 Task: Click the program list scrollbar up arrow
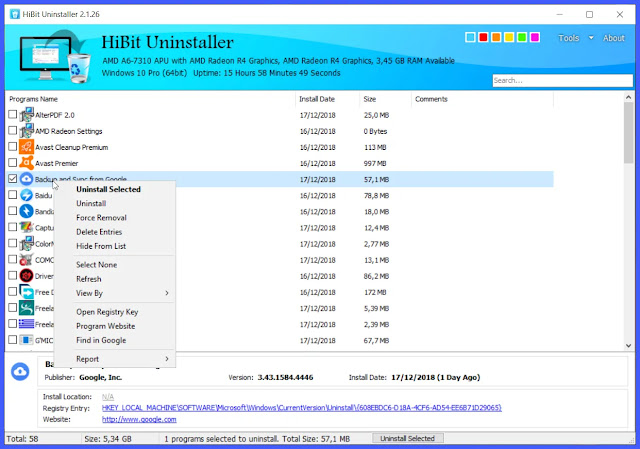(x=629, y=97)
